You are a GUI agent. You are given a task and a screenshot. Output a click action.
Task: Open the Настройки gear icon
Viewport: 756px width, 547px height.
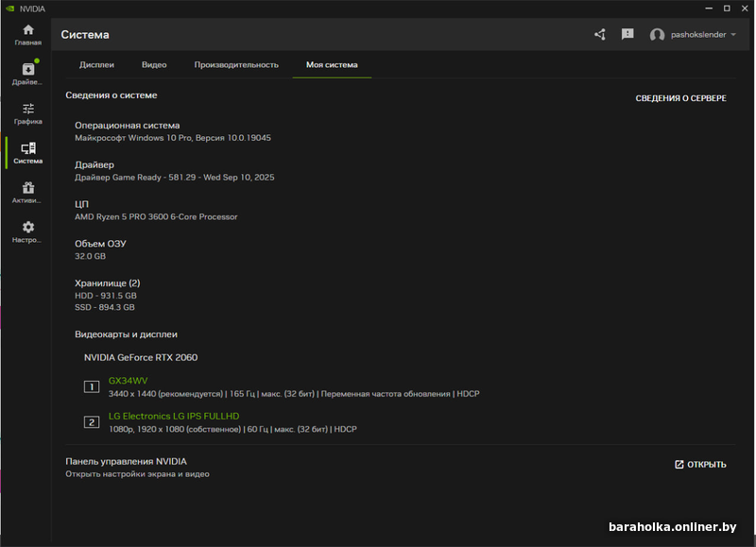coord(27,231)
